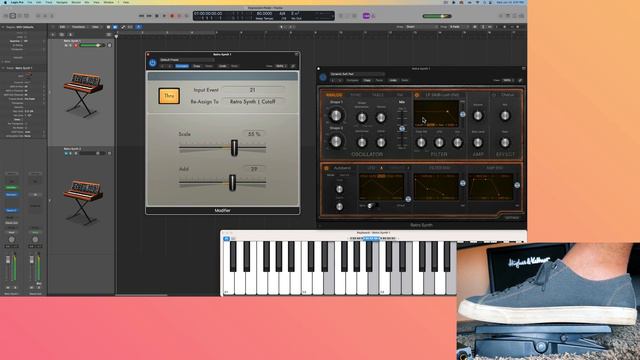Mute the first Retro Synth track
The width and height of the screenshot is (640, 360).
[x=66, y=45]
